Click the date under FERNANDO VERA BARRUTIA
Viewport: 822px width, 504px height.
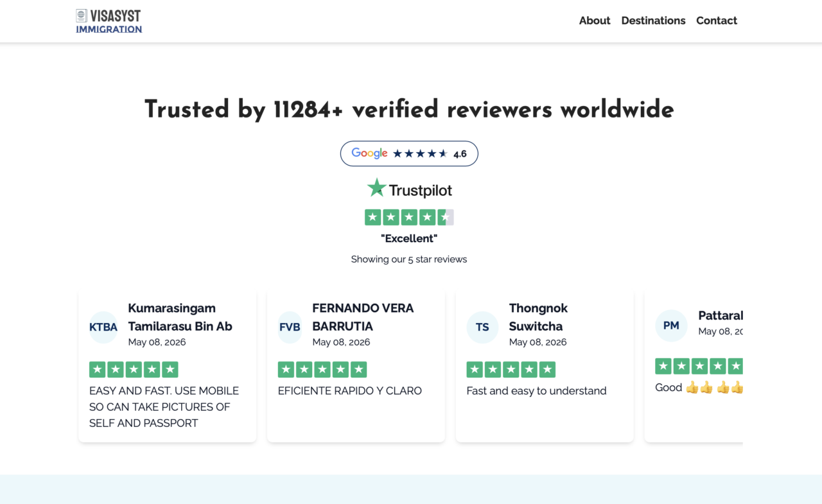point(341,342)
